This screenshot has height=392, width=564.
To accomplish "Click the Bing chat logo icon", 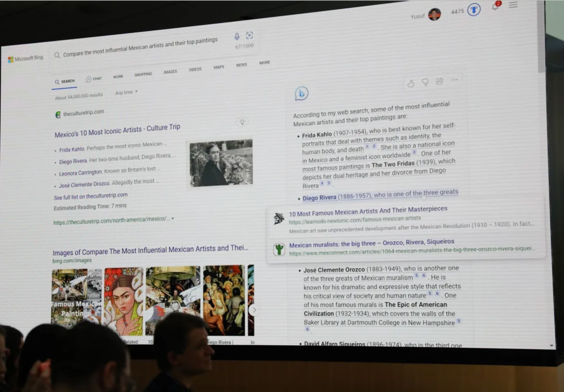I will [x=301, y=93].
